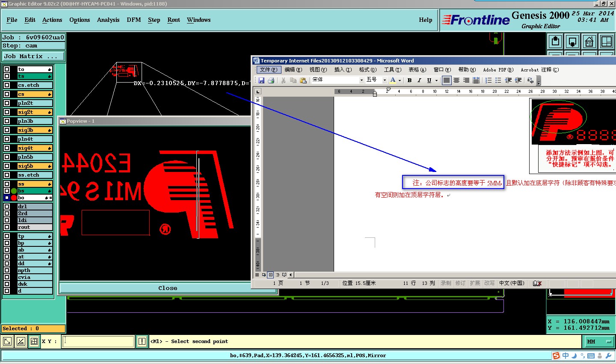Click the Help menu in Genesis
The height and width of the screenshot is (364, 616).
[426, 20]
